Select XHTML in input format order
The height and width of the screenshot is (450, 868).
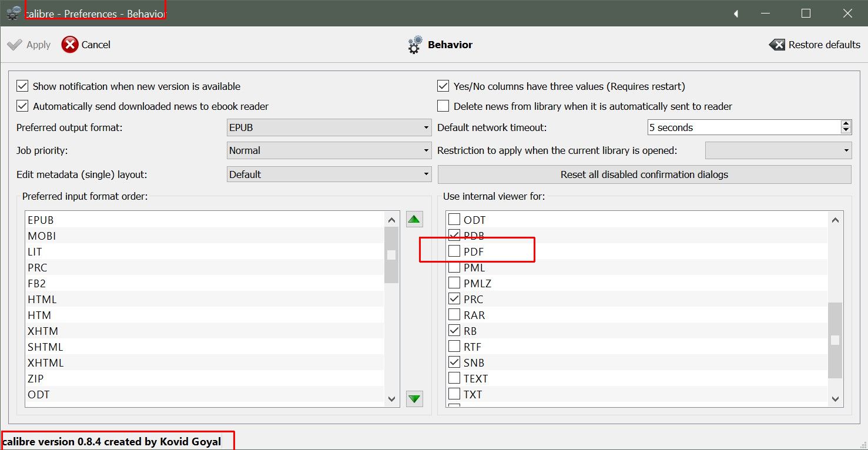click(205, 362)
